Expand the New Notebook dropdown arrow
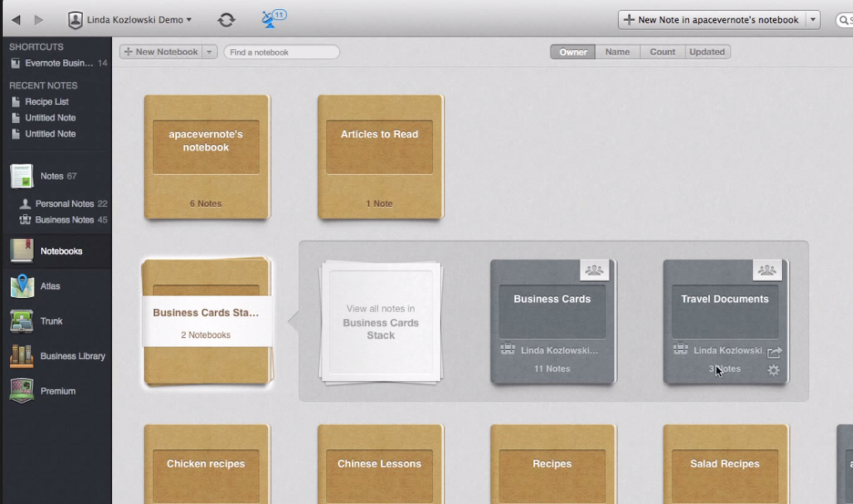The height and width of the screenshot is (504, 853). (210, 52)
